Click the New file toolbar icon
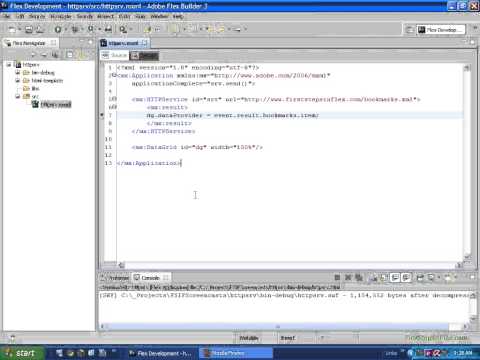The image size is (480, 360). click(x=12, y=30)
